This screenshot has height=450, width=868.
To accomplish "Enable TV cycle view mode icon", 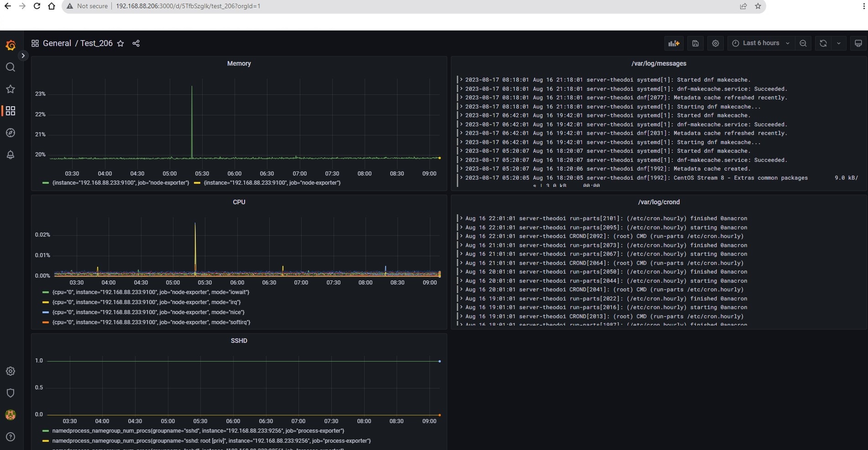I will pos(858,43).
